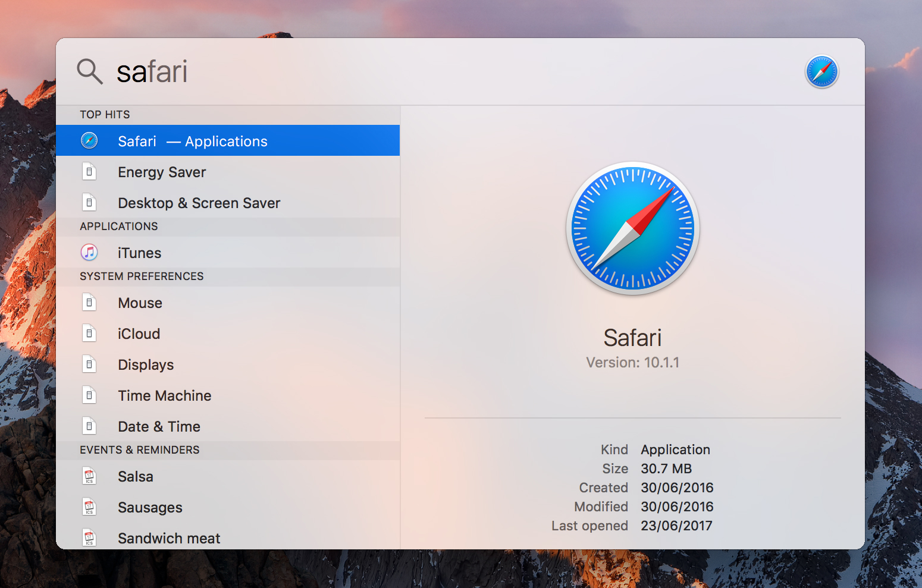Open the Salsa reminder
The height and width of the screenshot is (588, 922).
coord(228,476)
